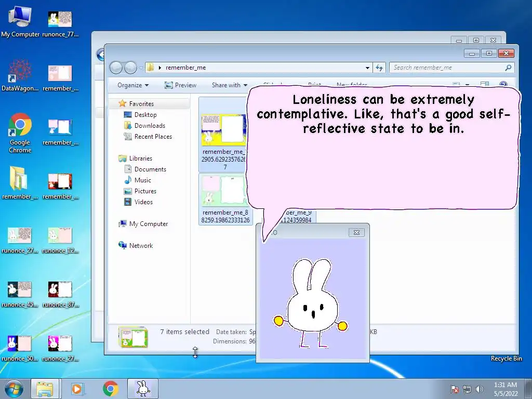Select Libraries in the navigation pane
The width and height of the screenshot is (532, 399).
140,158
